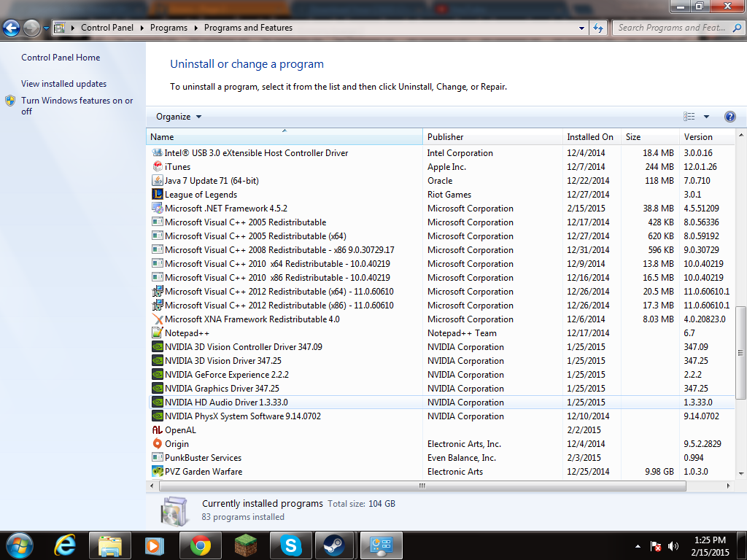The width and height of the screenshot is (747, 560).
Task: Open Steam from taskbar
Action: coord(334,545)
